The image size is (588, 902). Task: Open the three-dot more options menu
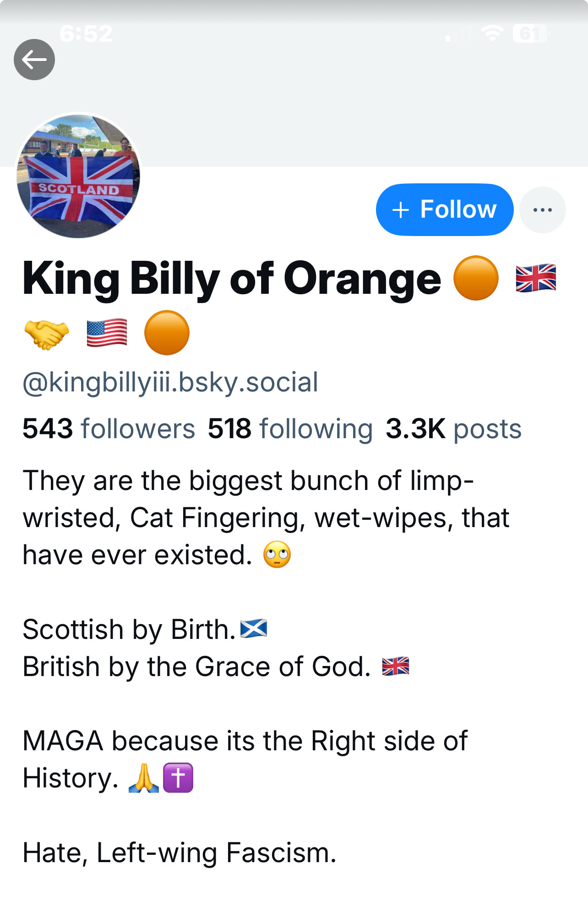coord(543,210)
